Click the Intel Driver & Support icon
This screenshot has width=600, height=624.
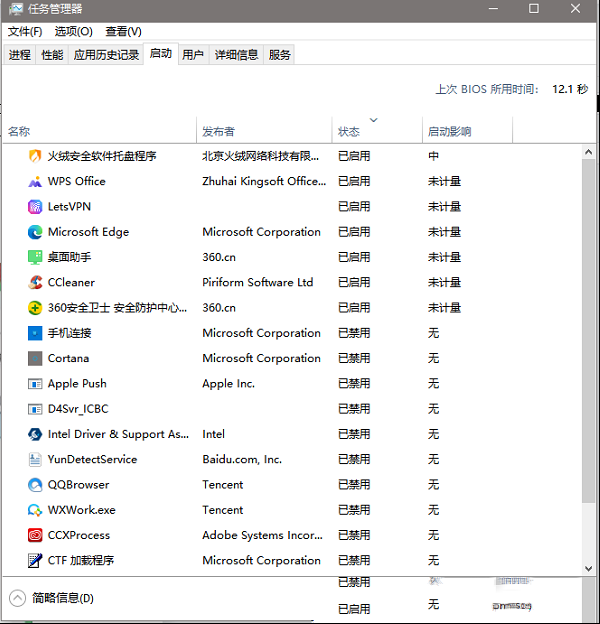(x=35, y=434)
